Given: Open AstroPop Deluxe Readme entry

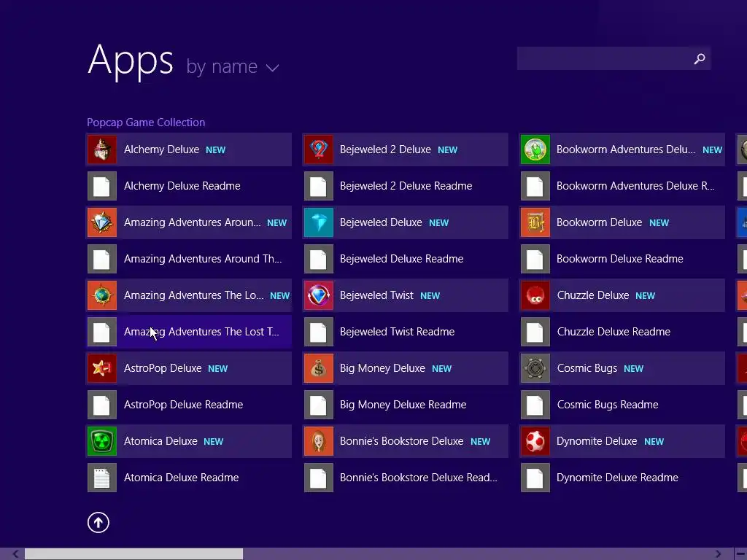Looking at the screenshot, I should (x=189, y=405).
